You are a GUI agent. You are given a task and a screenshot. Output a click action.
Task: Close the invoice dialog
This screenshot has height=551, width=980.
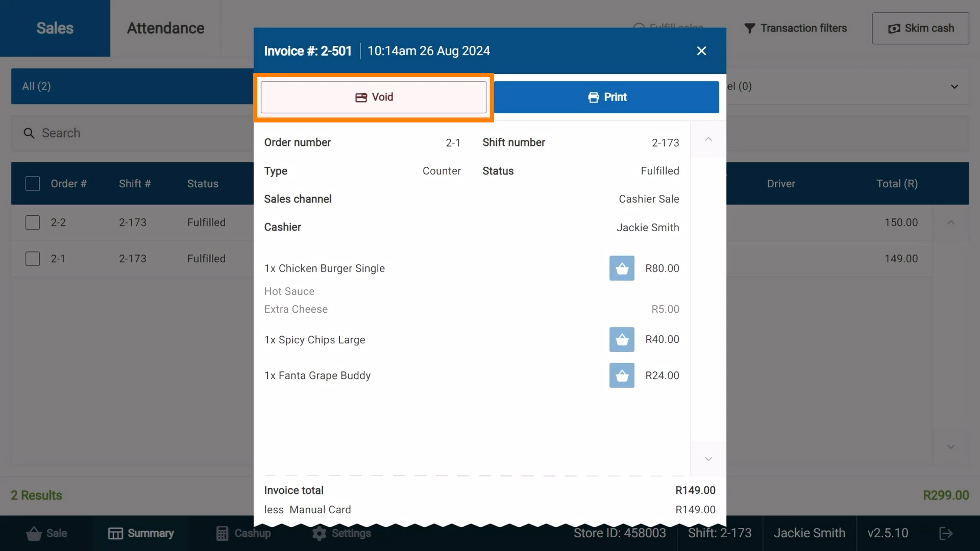tap(701, 51)
